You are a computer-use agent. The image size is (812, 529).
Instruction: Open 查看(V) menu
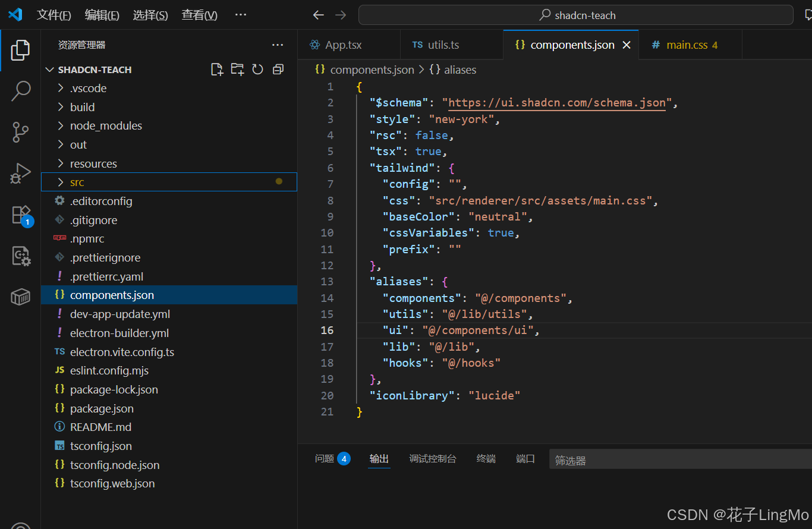point(199,15)
